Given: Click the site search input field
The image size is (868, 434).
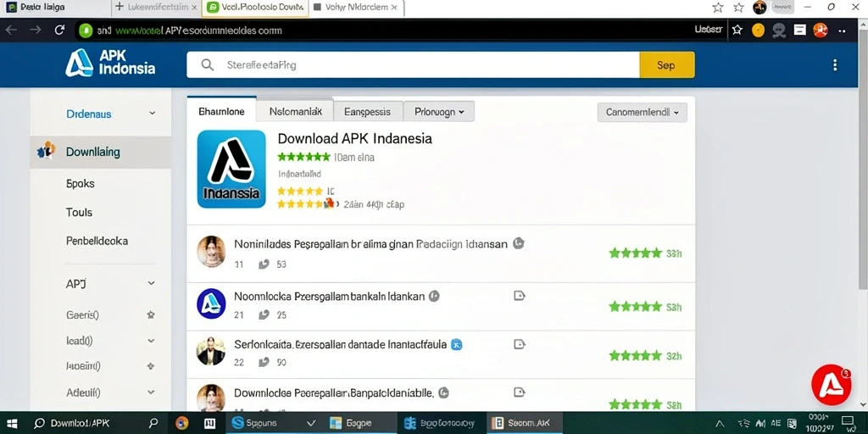Looking at the screenshot, I should point(413,65).
